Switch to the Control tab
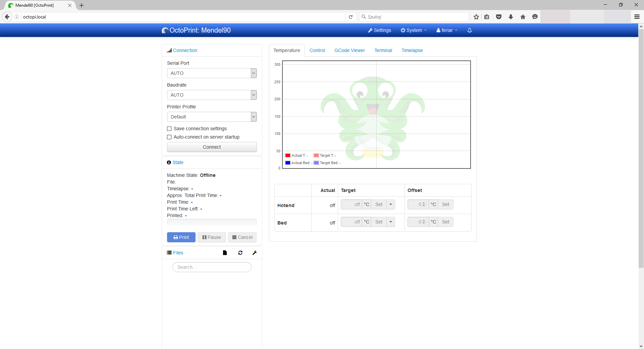The image size is (644, 349). 317,50
